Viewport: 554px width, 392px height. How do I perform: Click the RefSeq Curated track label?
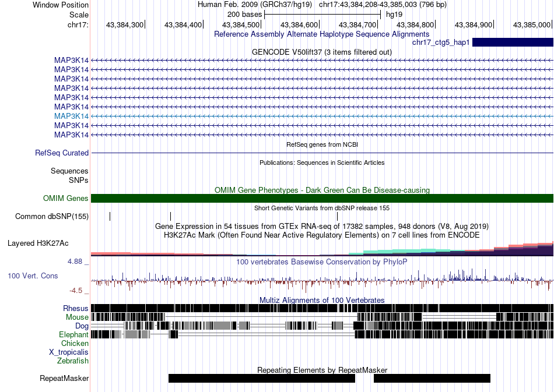coord(61,153)
